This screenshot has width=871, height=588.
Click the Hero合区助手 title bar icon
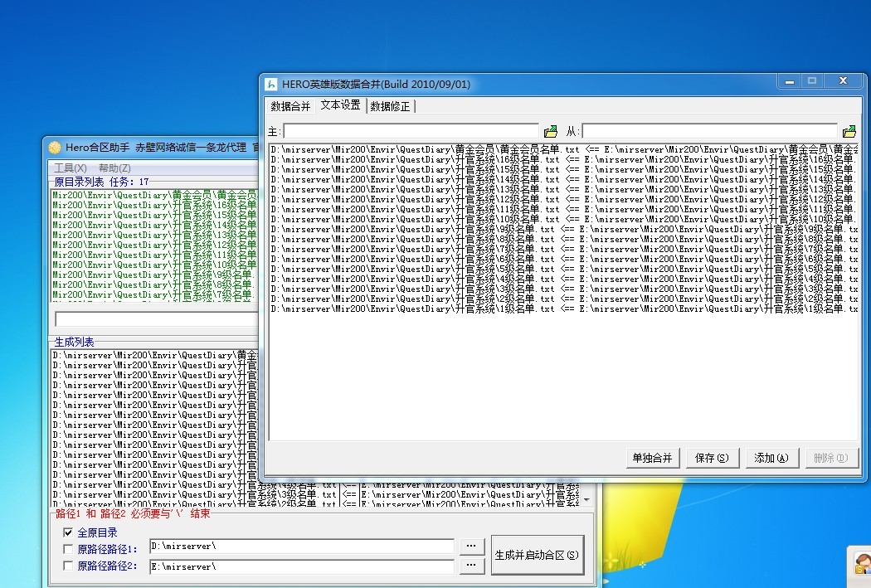click(55, 148)
